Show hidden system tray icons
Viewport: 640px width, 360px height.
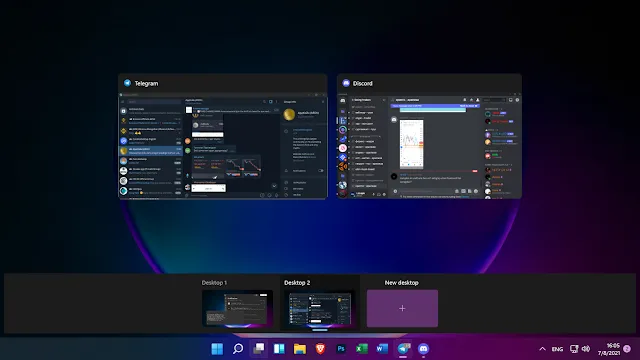click(542, 349)
